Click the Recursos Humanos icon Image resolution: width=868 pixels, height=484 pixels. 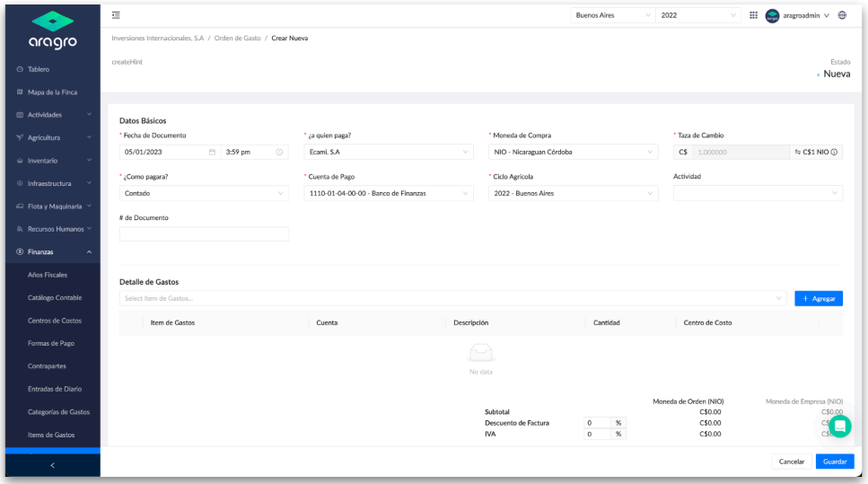click(x=20, y=229)
